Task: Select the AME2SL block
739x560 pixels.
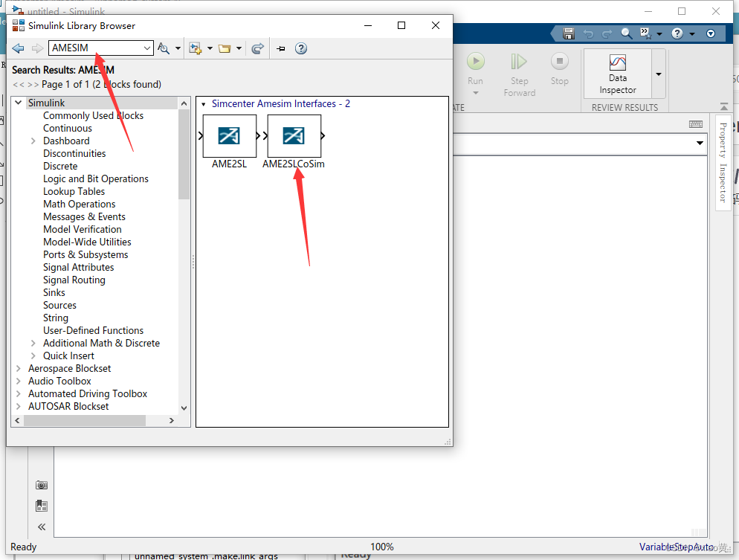Action: (229, 136)
